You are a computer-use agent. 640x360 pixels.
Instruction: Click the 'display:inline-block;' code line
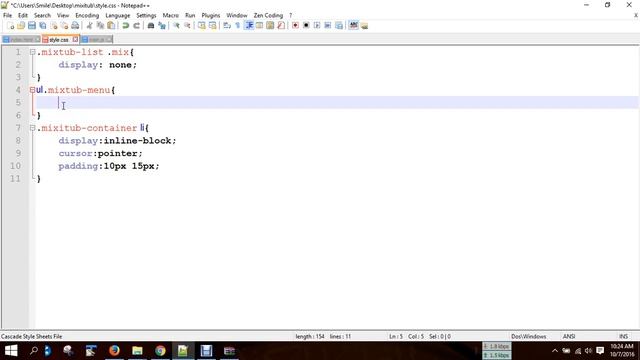click(117, 141)
